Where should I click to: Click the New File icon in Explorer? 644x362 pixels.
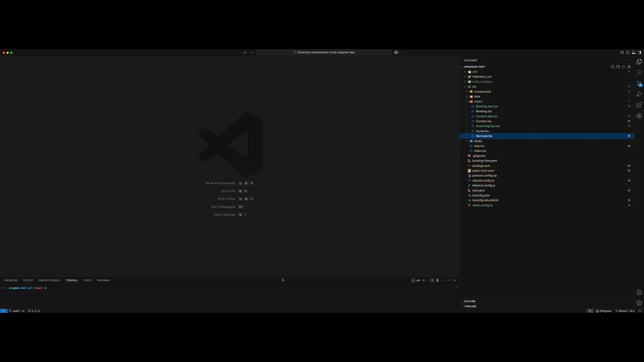pos(613,67)
